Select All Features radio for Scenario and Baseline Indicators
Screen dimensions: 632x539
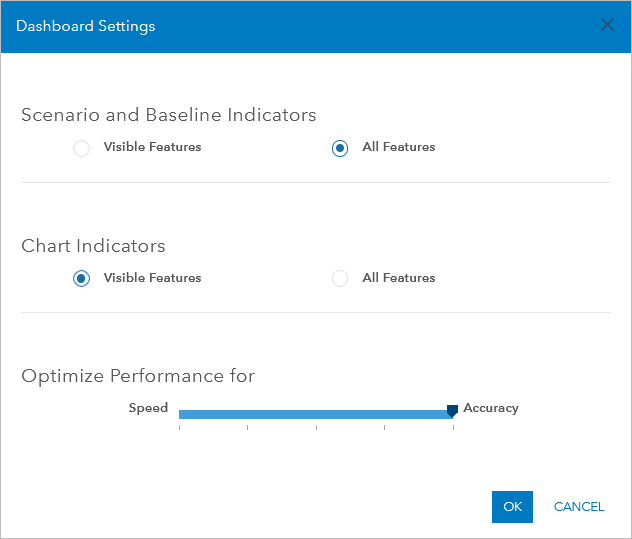340,148
